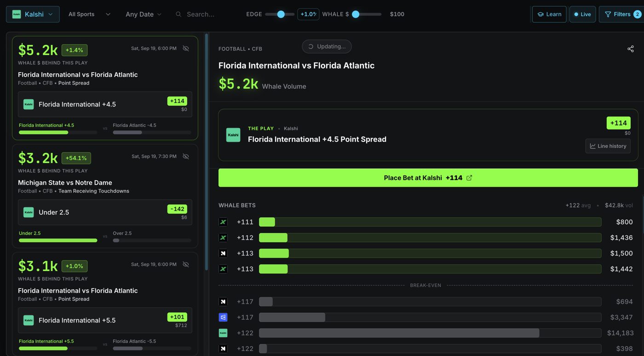Select the Under 2.5 bet row
Viewport: 644px width, 356px height.
pyautogui.click(x=105, y=212)
